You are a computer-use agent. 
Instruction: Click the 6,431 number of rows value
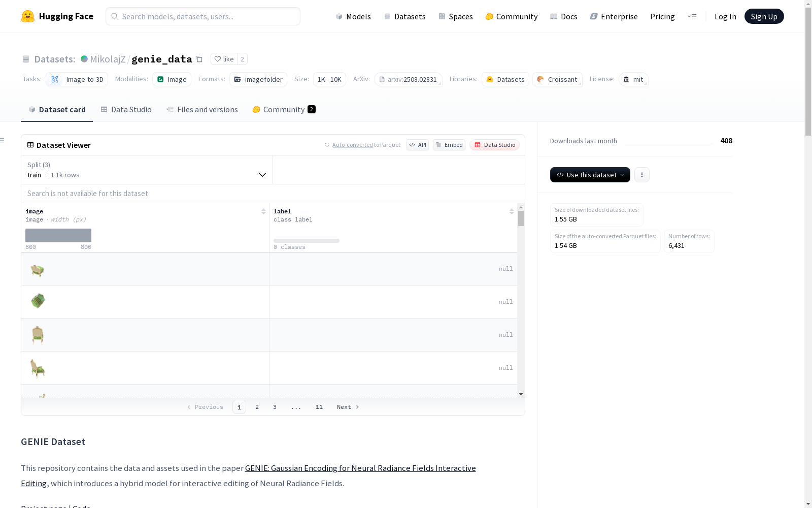coord(676,246)
